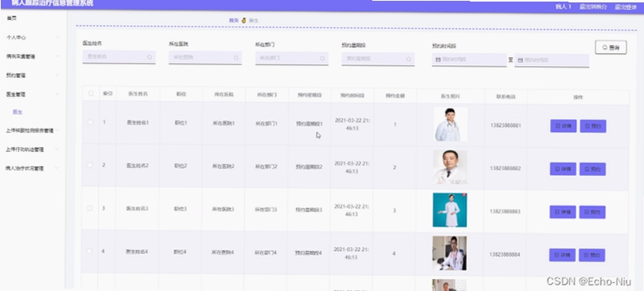The image size is (644, 291).
Task: Click the search icon in 医生姓名 filter
Action: point(150,57)
